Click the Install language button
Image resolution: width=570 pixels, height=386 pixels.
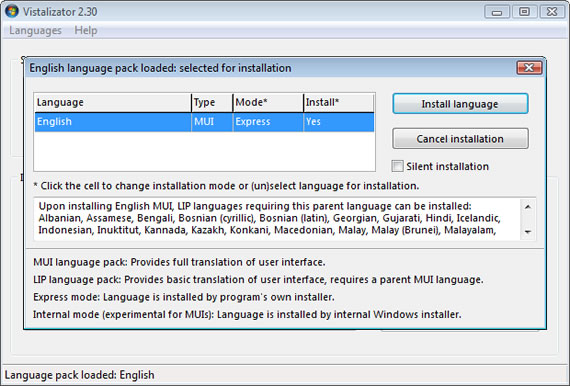click(460, 104)
